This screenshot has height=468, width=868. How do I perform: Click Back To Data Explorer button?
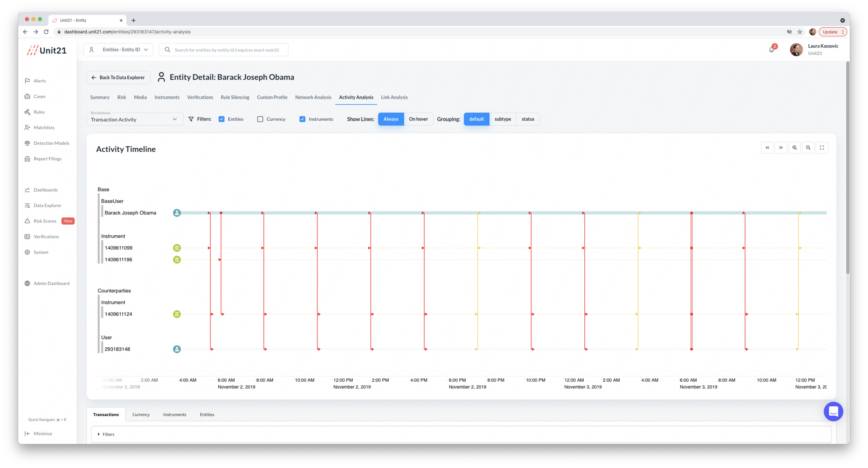coord(118,77)
